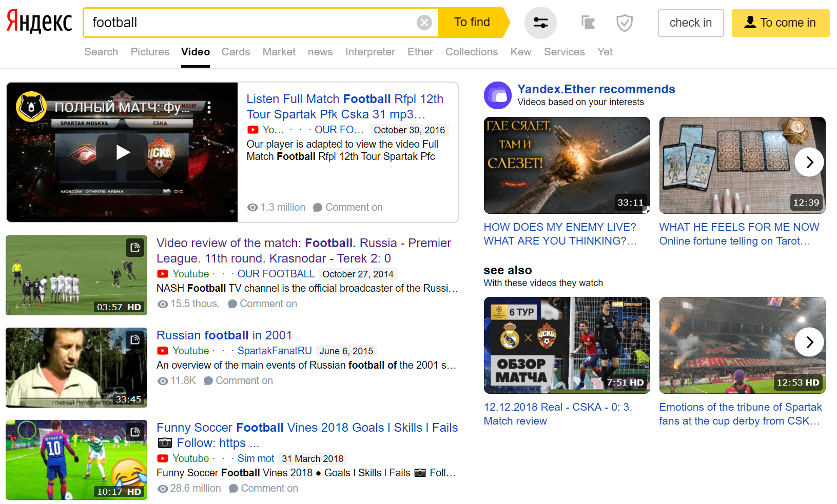Open Russian football in 2001 link

224,335
